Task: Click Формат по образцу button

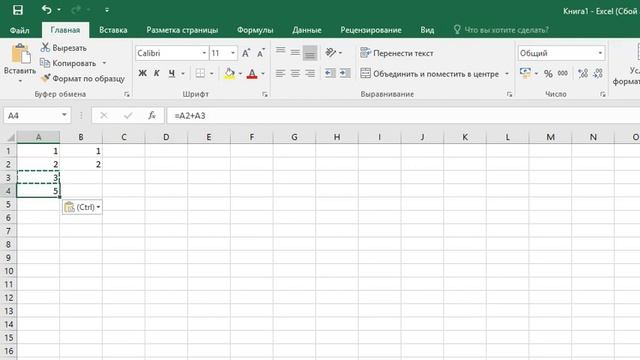Action: click(83, 78)
